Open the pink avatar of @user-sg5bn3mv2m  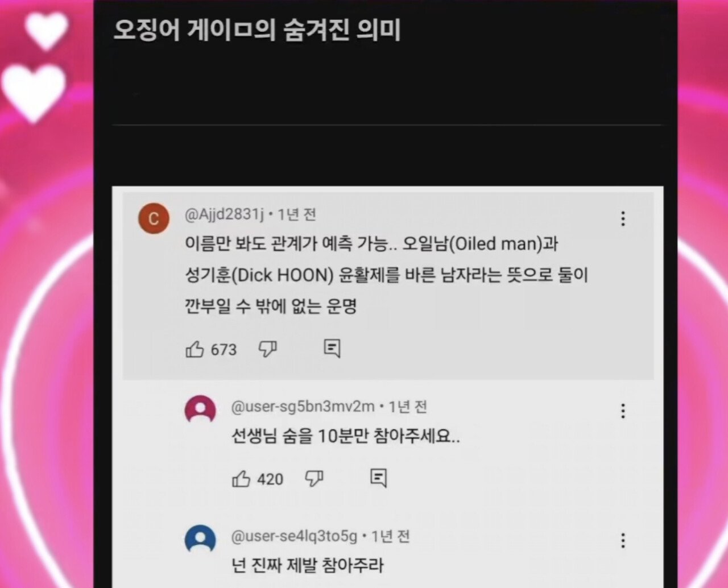pyautogui.click(x=200, y=410)
